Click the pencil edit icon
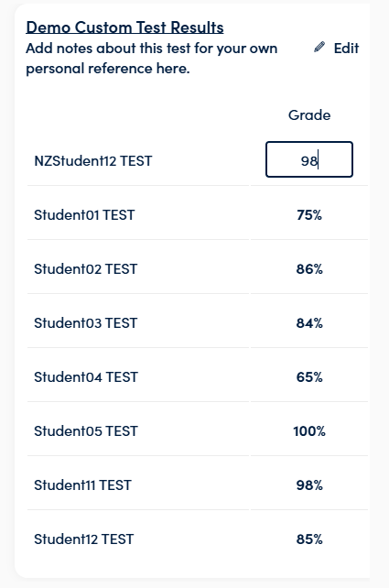Screen dimensions: 389x588 pos(319,48)
